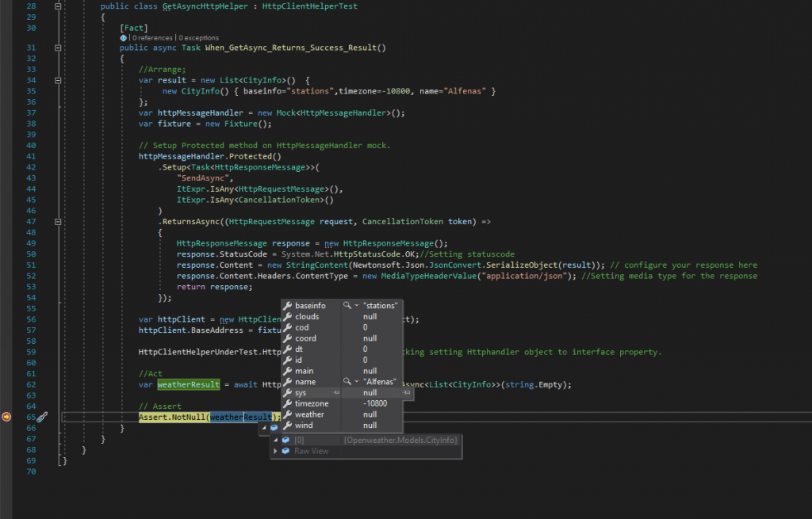Open the Text Visualizer magnifier for baseinfo

(346, 306)
